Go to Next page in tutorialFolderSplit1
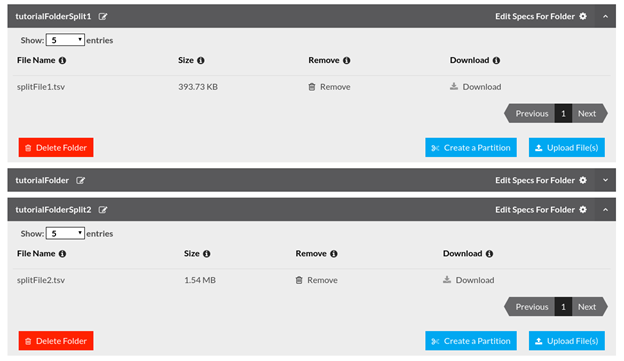 pos(589,113)
